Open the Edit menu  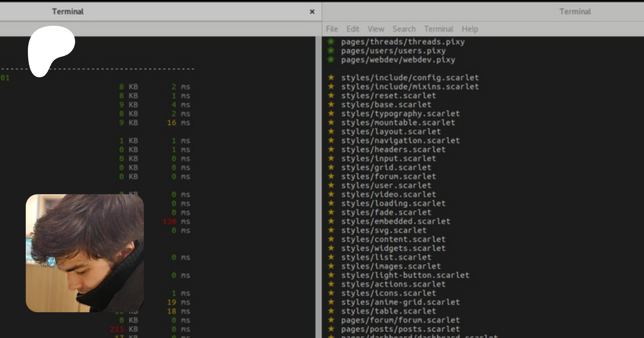[352, 29]
